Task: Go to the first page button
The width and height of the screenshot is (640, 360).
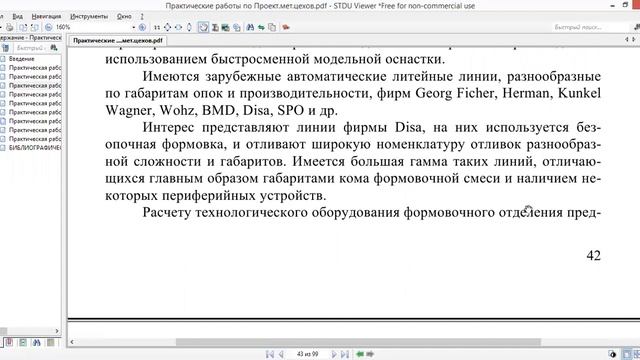Action: [x=270, y=354]
